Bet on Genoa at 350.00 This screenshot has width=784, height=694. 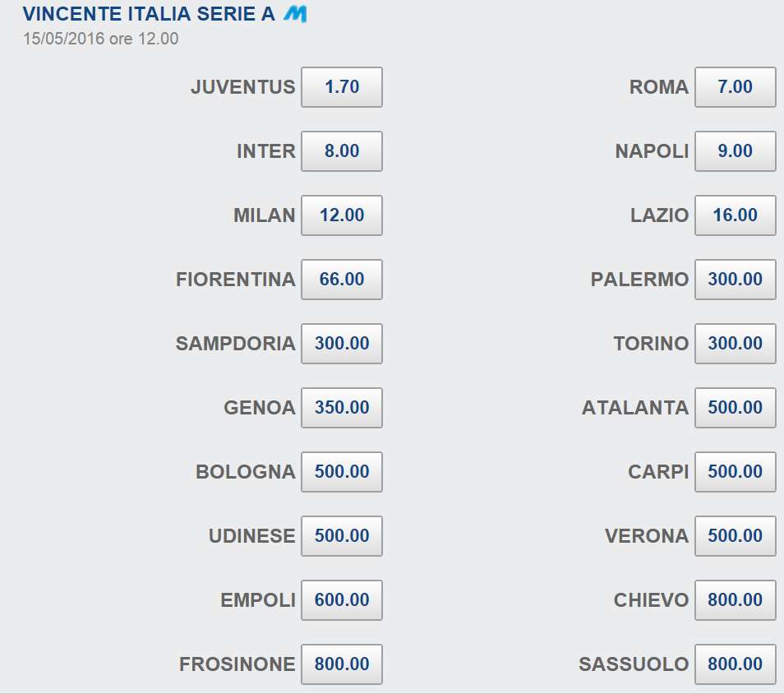(342, 407)
